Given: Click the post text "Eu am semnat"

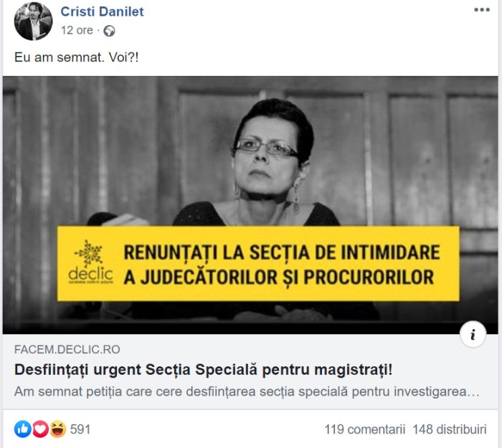Looking at the screenshot, I should (60, 57).
